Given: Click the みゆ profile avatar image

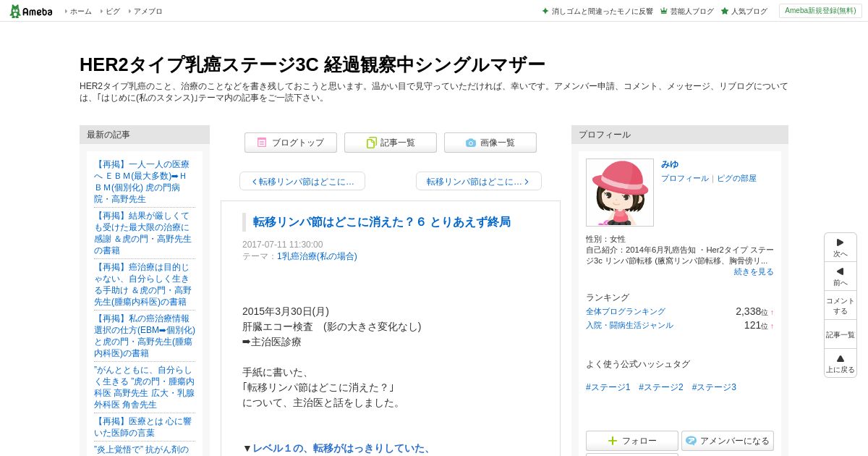Looking at the screenshot, I should pyautogui.click(x=620, y=193).
